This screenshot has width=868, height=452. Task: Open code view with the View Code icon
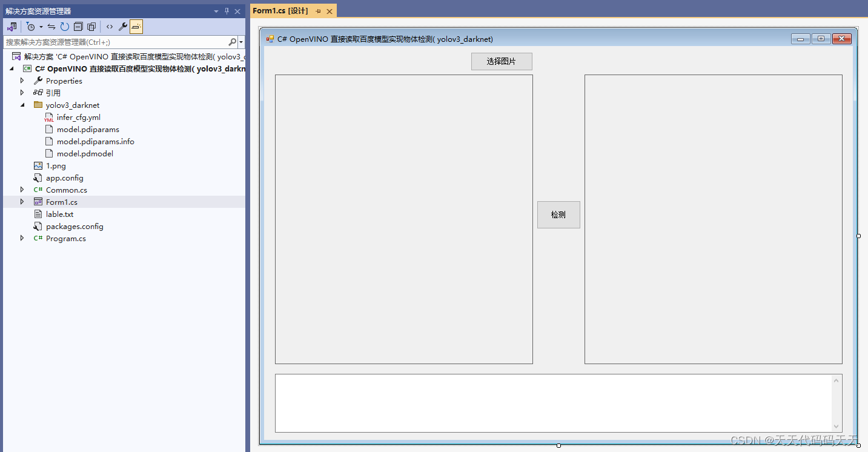[109, 26]
